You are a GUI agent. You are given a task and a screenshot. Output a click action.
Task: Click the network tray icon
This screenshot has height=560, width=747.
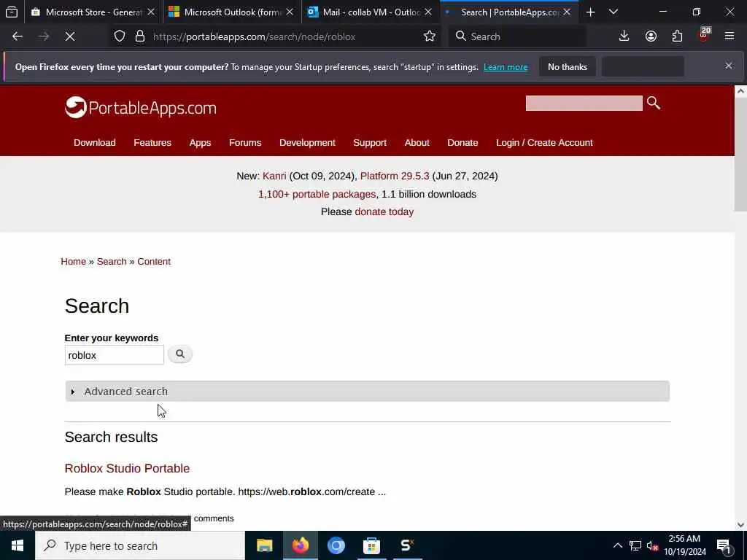coord(635,545)
